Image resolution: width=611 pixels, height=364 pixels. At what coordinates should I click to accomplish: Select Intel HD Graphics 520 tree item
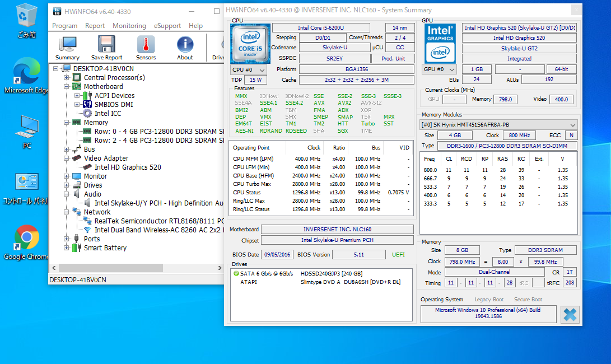[128, 167]
